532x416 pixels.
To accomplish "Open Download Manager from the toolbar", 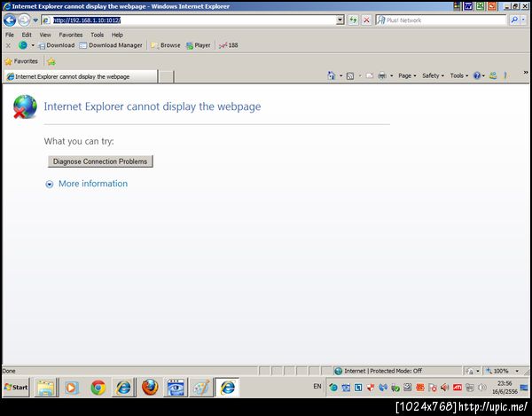I will coord(111,45).
